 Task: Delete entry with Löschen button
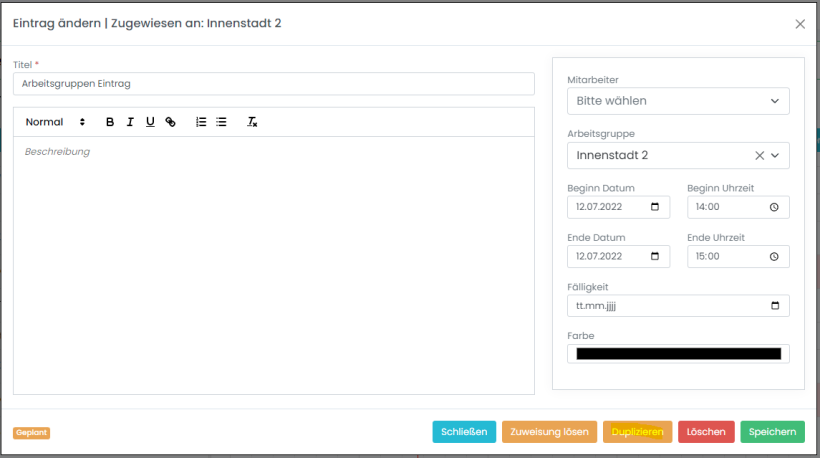pyautogui.click(x=706, y=432)
